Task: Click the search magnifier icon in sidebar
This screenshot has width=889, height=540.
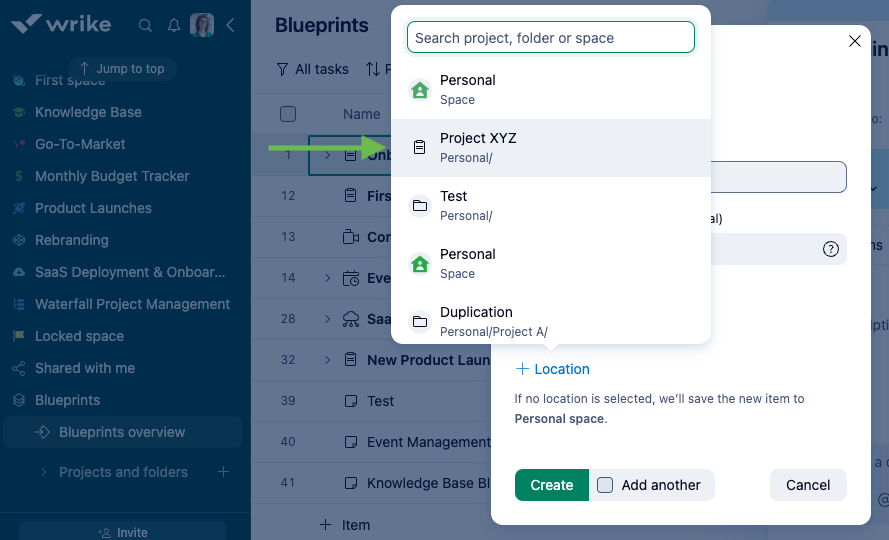Action: [x=146, y=25]
